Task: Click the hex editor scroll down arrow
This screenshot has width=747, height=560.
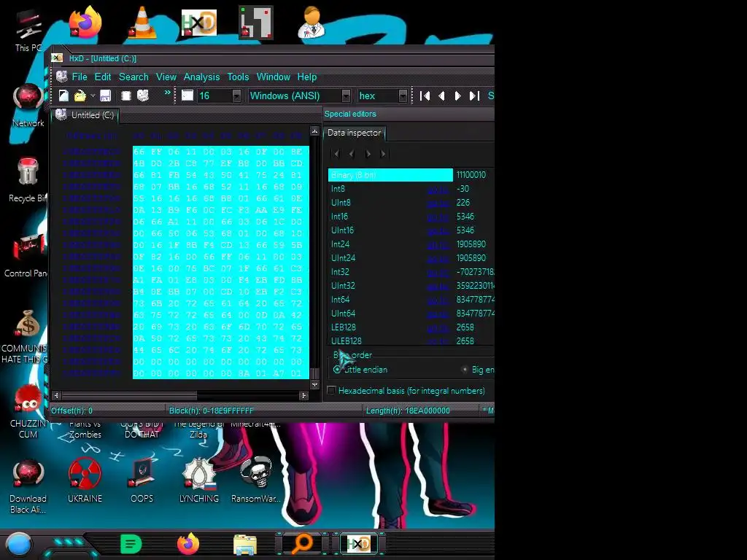Action: [314, 384]
